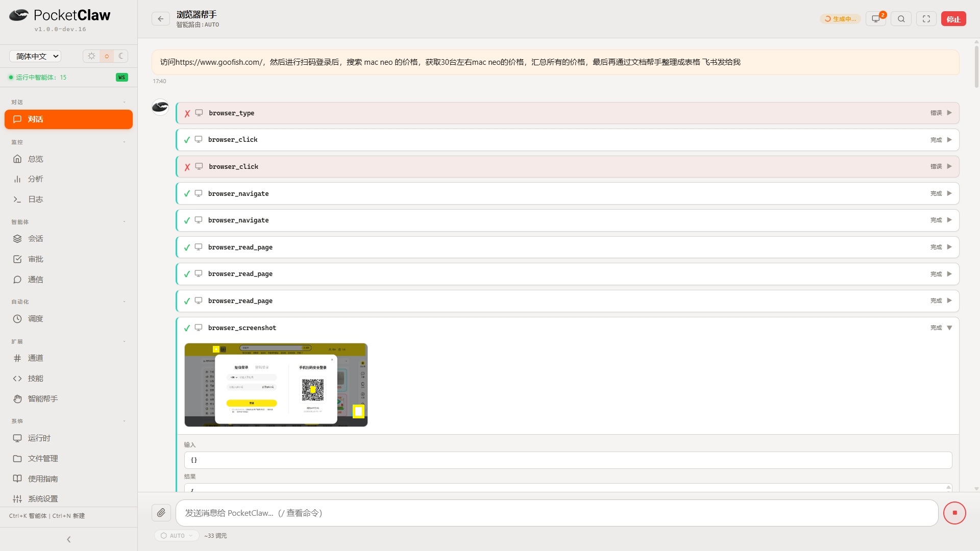The height and width of the screenshot is (551, 980).
Task: Open the 文件管理 folder icon
Action: 17,459
